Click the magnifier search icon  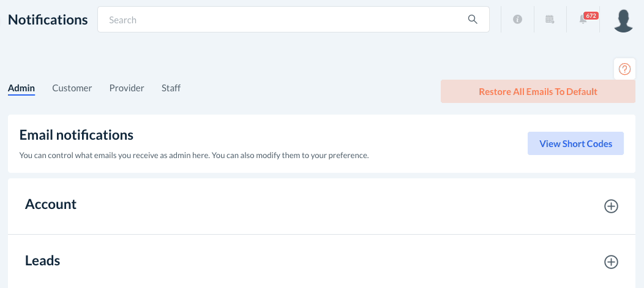(x=473, y=20)
